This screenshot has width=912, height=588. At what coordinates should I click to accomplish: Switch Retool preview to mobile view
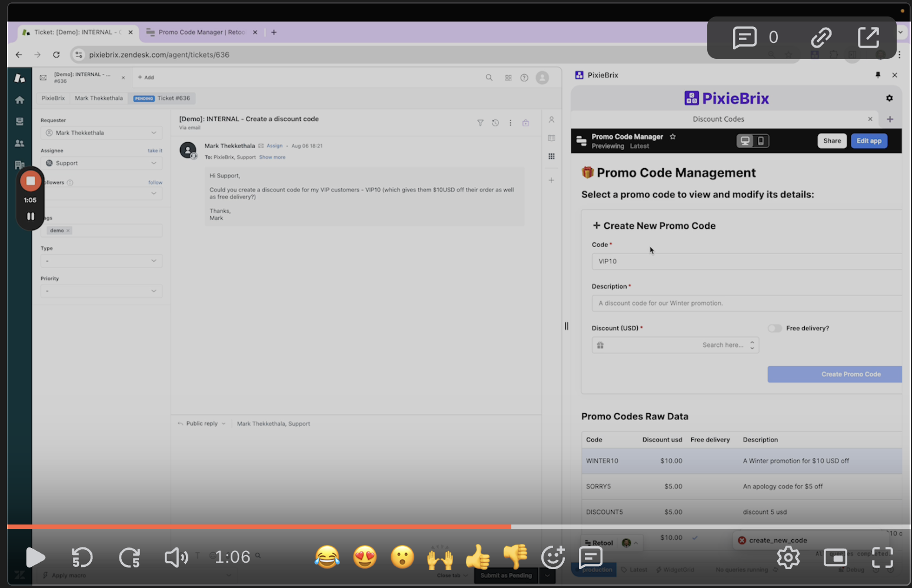[761, 141]
